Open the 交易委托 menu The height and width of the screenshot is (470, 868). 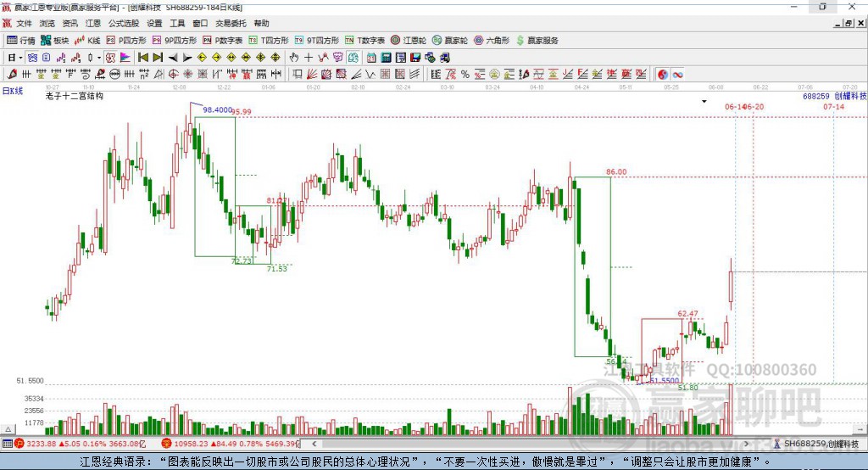point(231,23)
